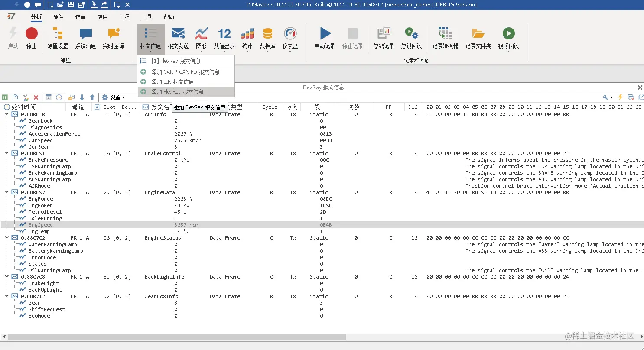Click the DLC column header
644x350 pixels.
click(413, 107)
